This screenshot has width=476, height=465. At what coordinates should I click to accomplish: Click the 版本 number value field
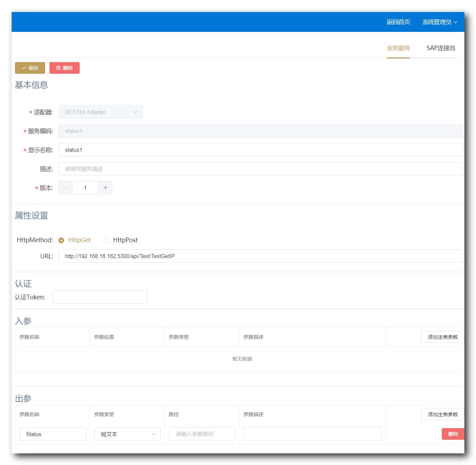pos(85,188)
